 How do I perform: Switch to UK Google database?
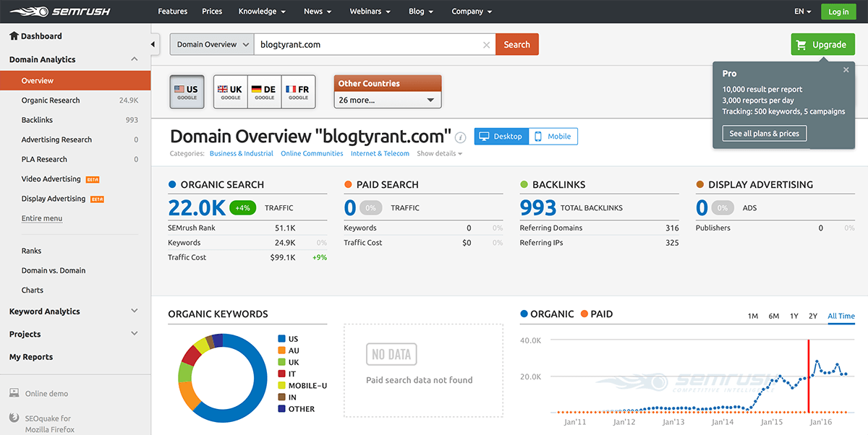[231, 92]
